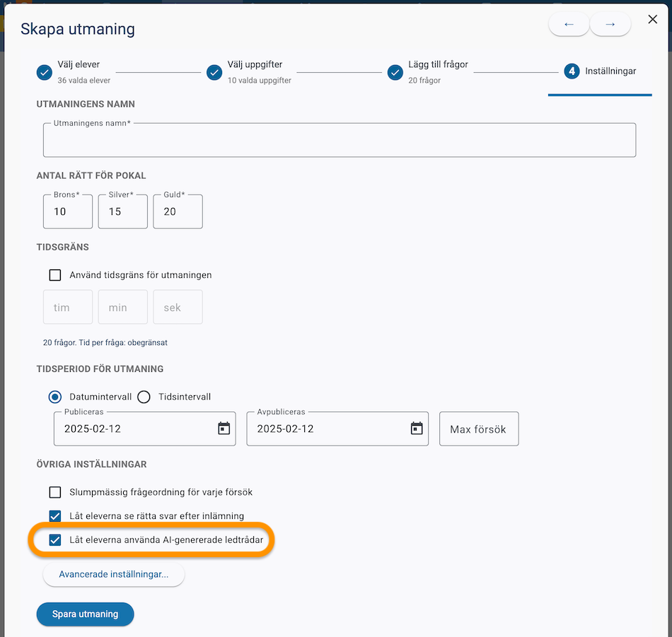Save with the Spara utmaning button
This screenshot has height=637, width=672.
point(86,614)
